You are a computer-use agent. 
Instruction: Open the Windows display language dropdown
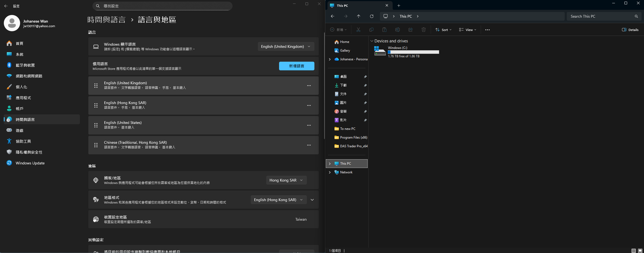(286, 46)
